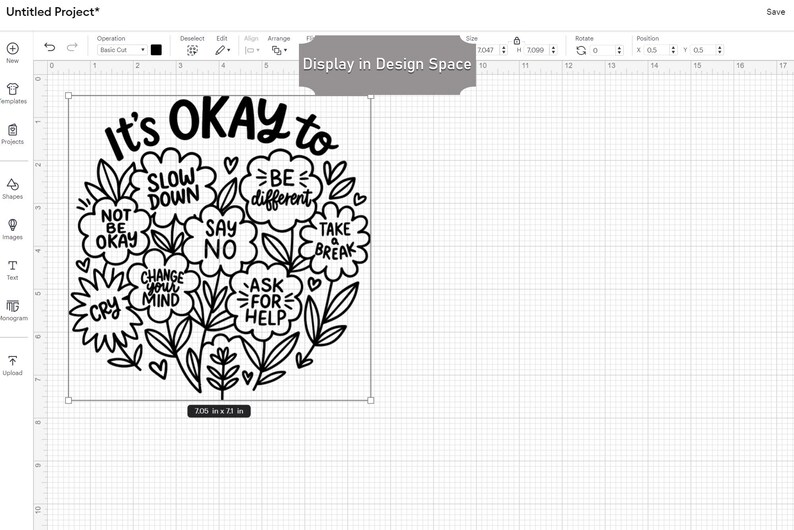
Task: Open the Monogram tool
Action: pos(13,306)
